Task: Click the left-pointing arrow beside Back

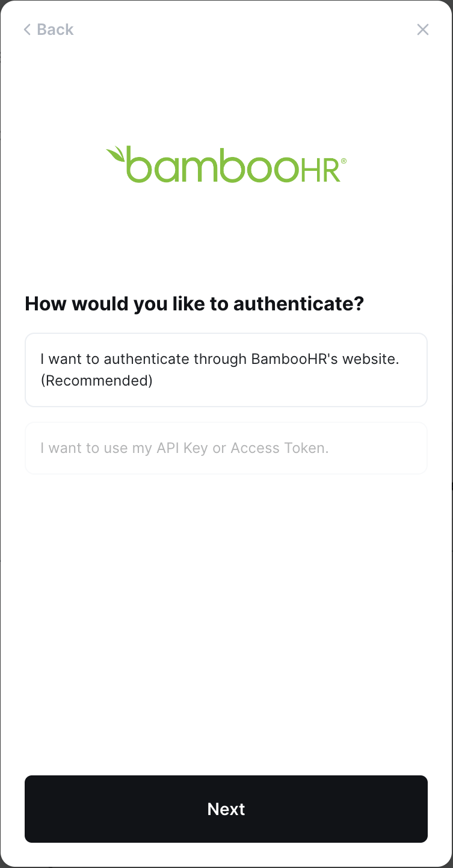Action: tap(26, 29)
